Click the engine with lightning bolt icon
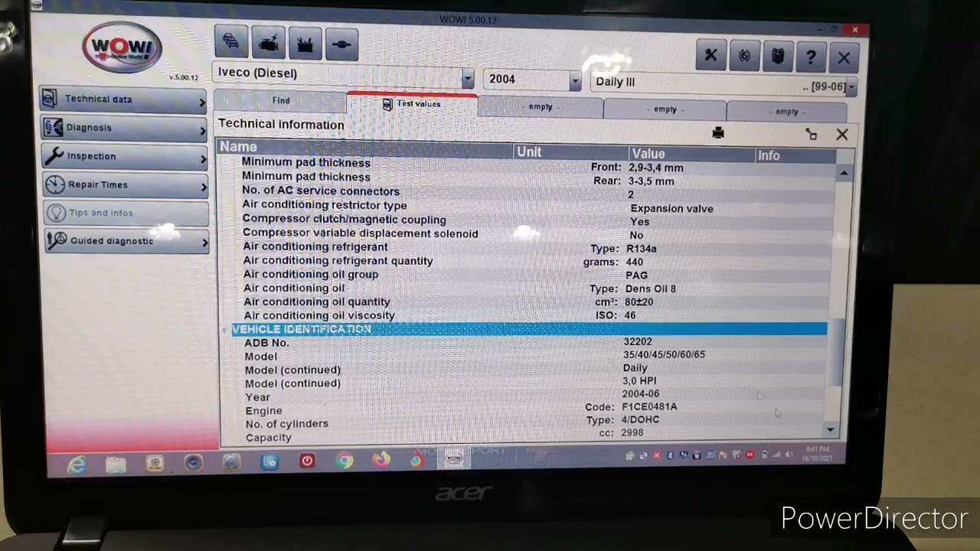This screenshot has width=980, height=551. [x=268, y=44]
